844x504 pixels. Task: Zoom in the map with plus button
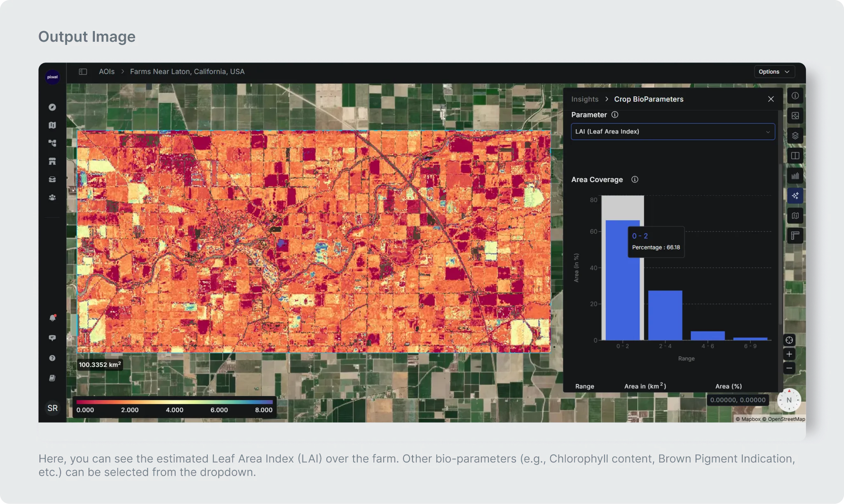point(789,354)
